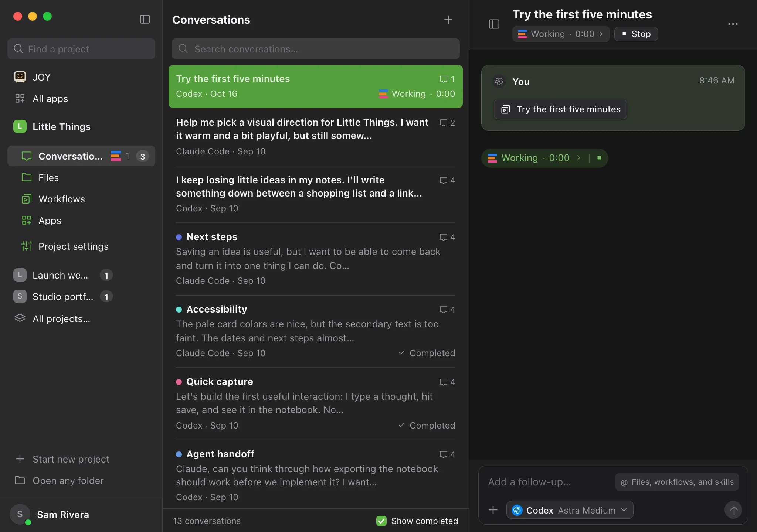Toggle the Show completed checkbox

(381, 521)
